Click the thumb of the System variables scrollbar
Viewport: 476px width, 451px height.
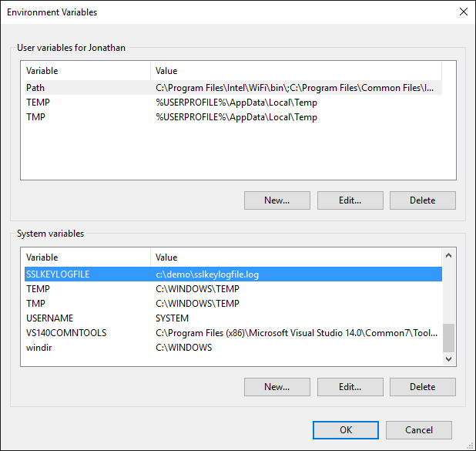[x=449, y=338]
